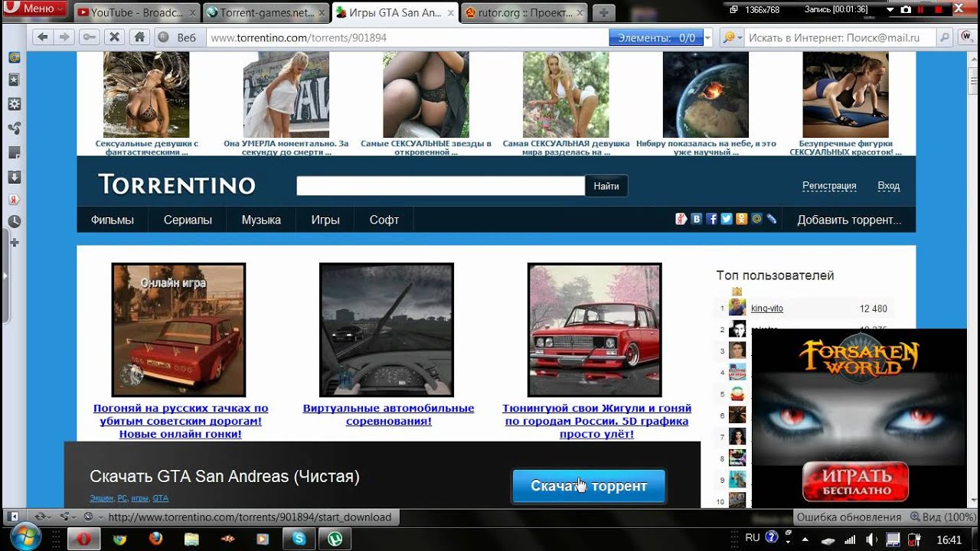Expand the Элементы: 0/0 dropdown arrow
Viewport: 980px width, 551px height.
[707, 37]
